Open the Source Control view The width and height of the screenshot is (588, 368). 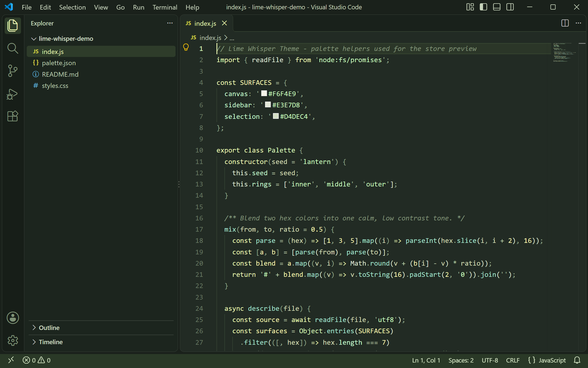pyautogui.click(x=13, y=71)
